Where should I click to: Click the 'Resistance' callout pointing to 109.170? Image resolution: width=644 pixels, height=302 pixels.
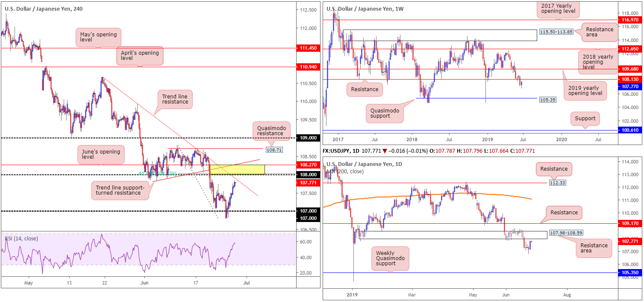(x=564, y=212)
